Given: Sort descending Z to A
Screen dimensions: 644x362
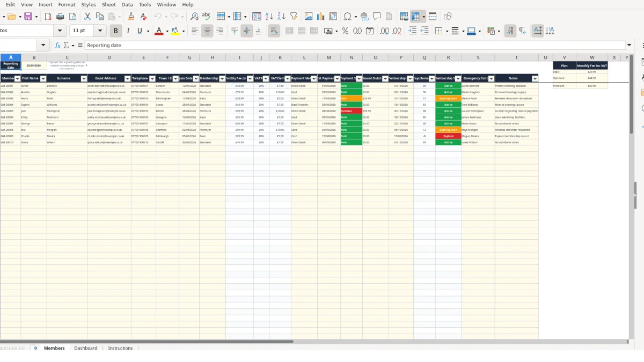Looking at the screenshot, I should [282, 17].
